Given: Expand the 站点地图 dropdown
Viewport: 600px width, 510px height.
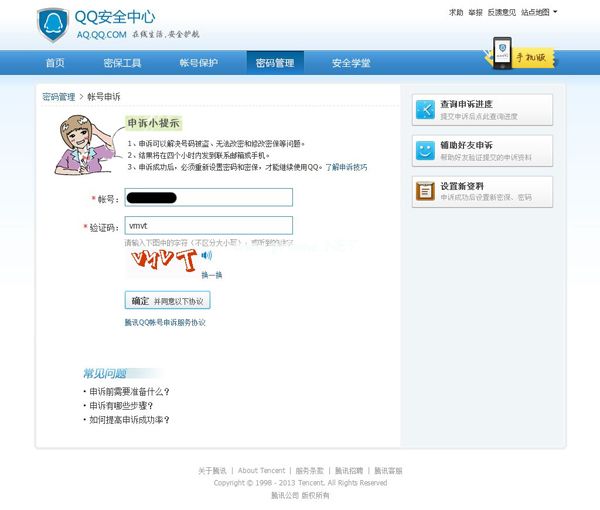Looking at the screenshot, I should pos(539,12).
